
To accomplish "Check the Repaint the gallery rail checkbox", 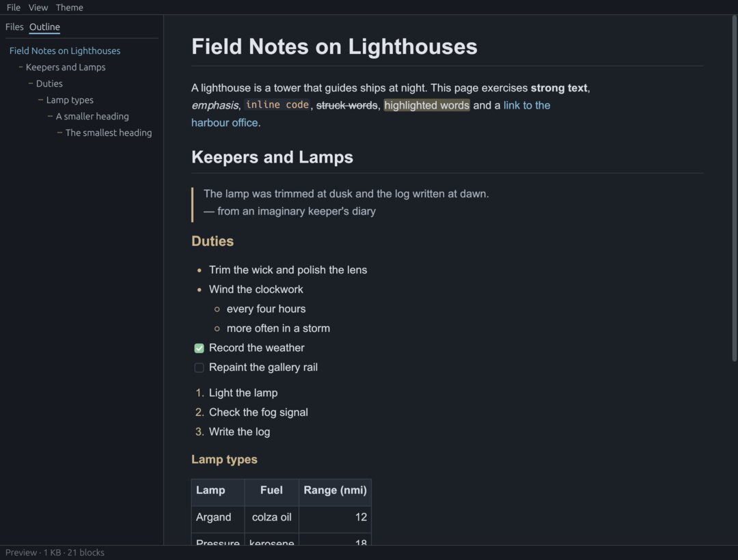I will click(x=199, y=367).
